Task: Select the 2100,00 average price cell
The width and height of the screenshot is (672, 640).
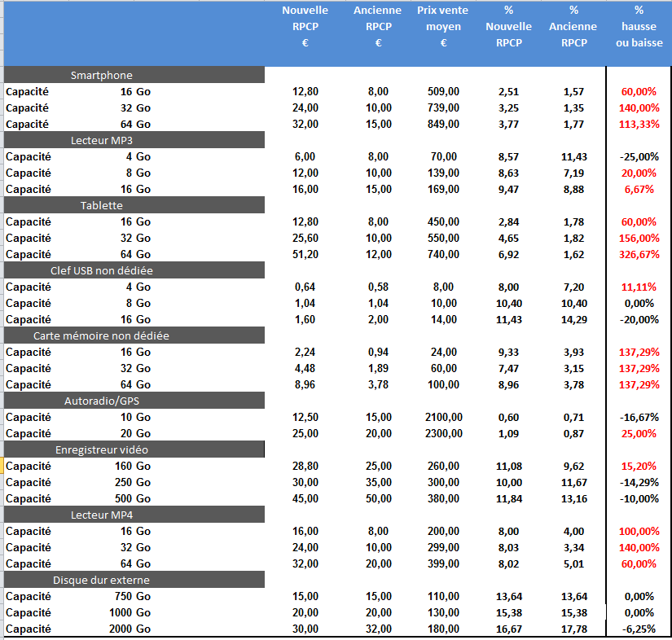Action: tap(443, 417)
